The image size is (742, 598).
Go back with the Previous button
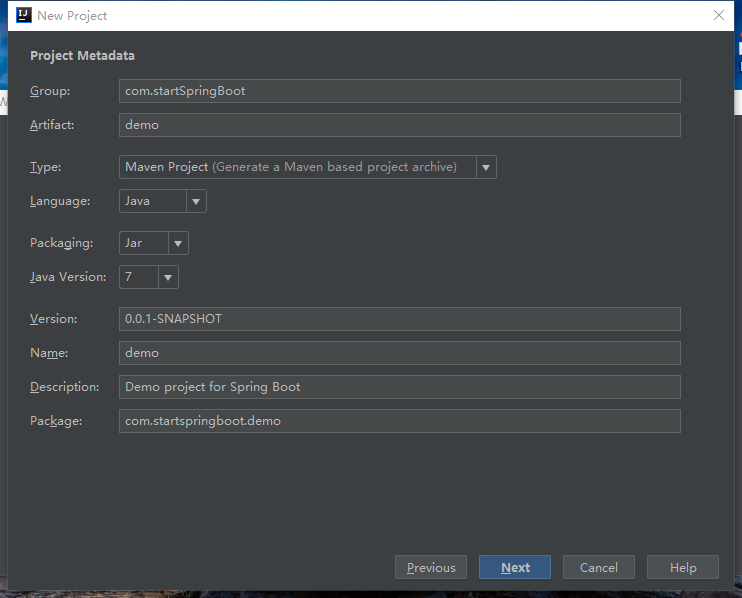(x=431, y=567)
